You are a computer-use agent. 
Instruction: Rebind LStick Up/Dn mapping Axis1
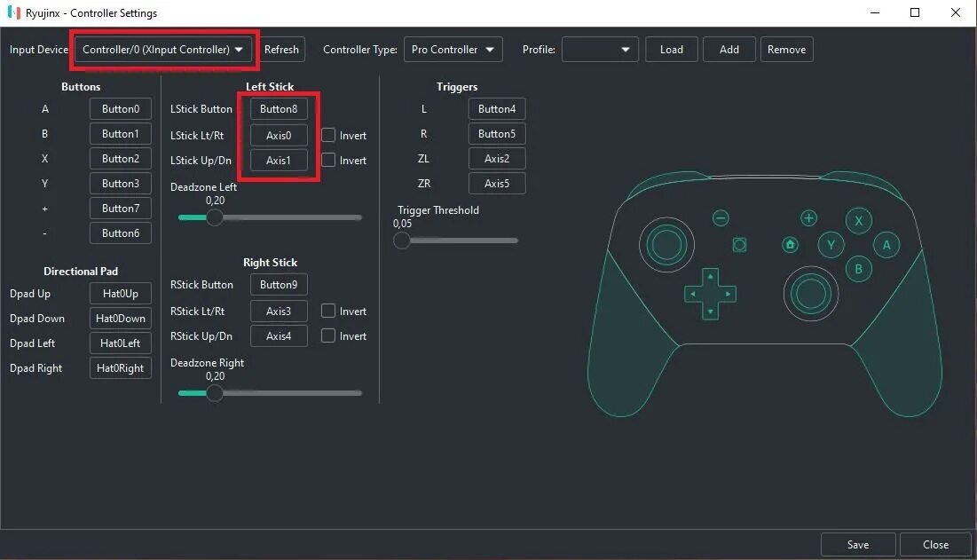tap(279, 160)
